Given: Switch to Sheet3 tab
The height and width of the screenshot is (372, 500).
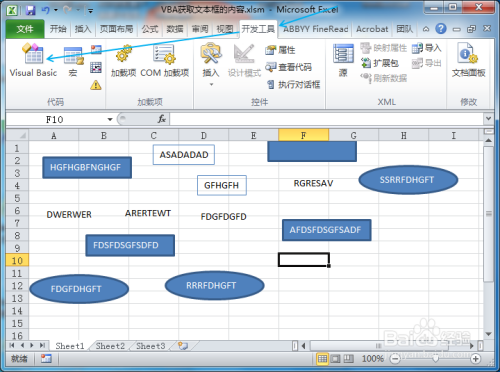Looking at the screenshot, I should point(151,346).
